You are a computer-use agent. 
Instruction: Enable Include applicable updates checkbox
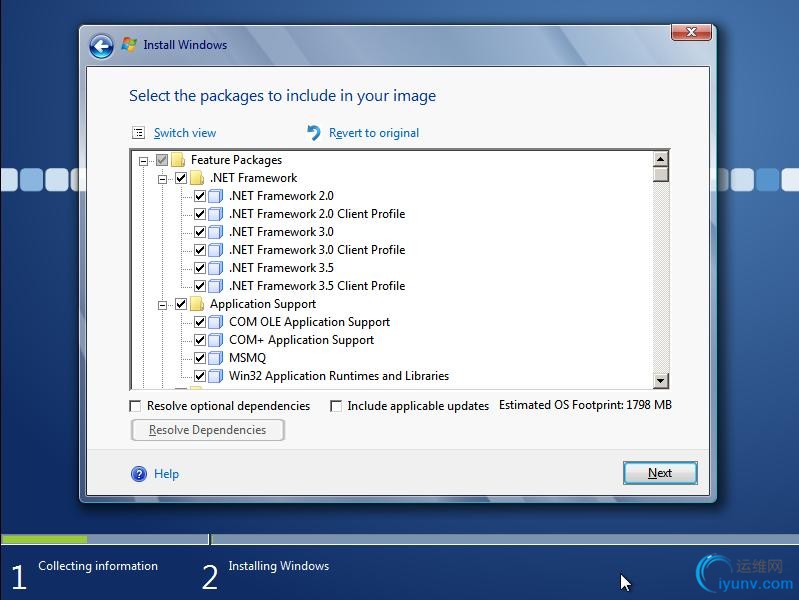tap(336, 406)
